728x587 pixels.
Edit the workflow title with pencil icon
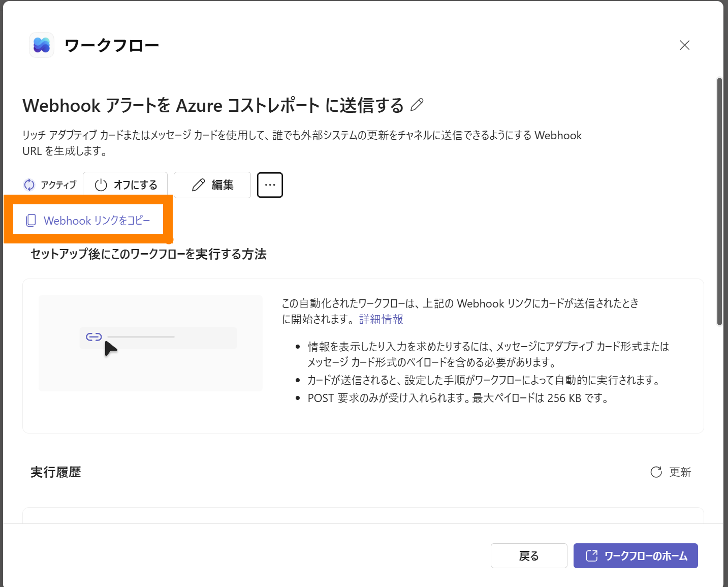(417, 105)
